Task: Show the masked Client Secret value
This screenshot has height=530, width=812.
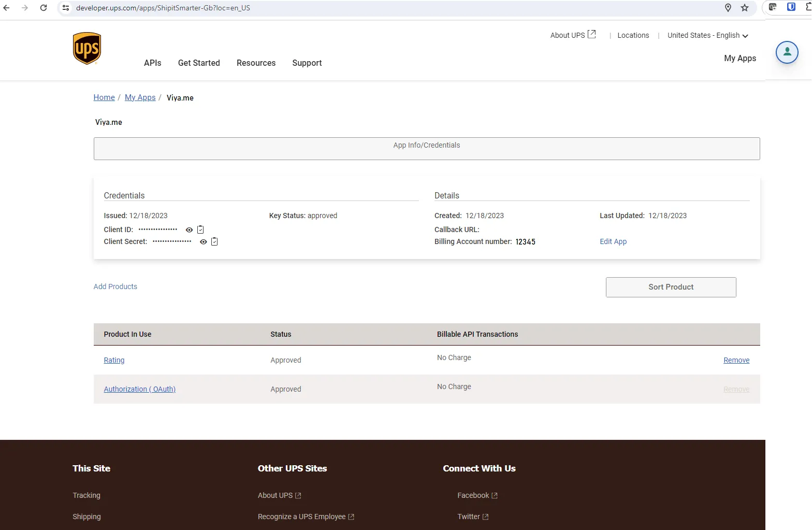Action: point(203,242)
